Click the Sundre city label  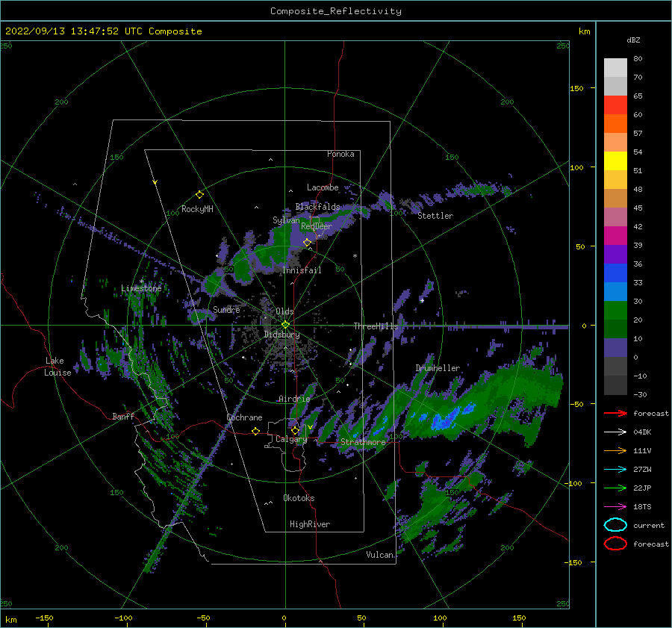[226, 309]
